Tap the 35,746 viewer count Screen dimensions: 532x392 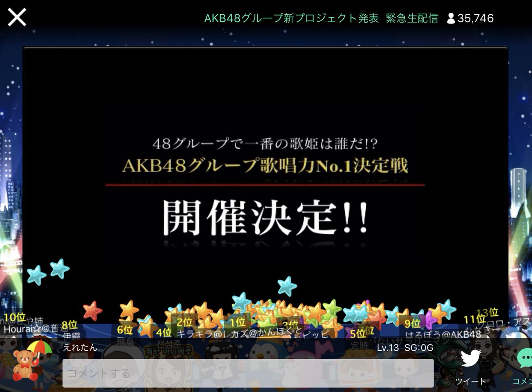[476, 18]
